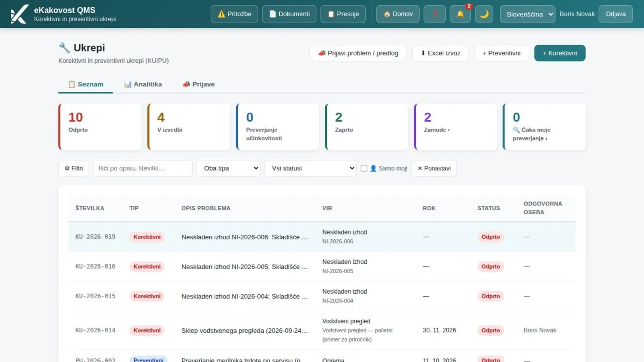Switch to the Seznam tab
This screenshot has width=644, height=362.
85,84
